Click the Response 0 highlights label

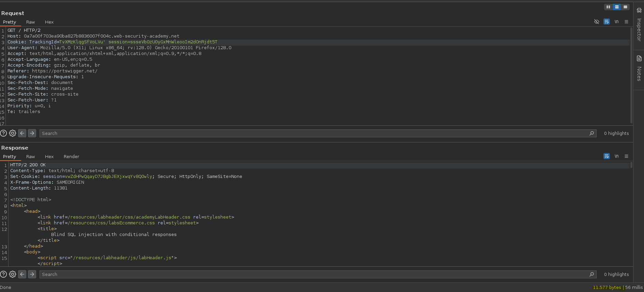[x=616, y=274]
